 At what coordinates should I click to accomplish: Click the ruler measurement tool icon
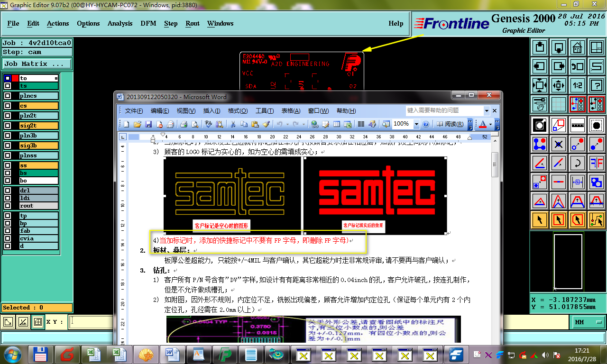pyautogui.click(x=577, y=125)
